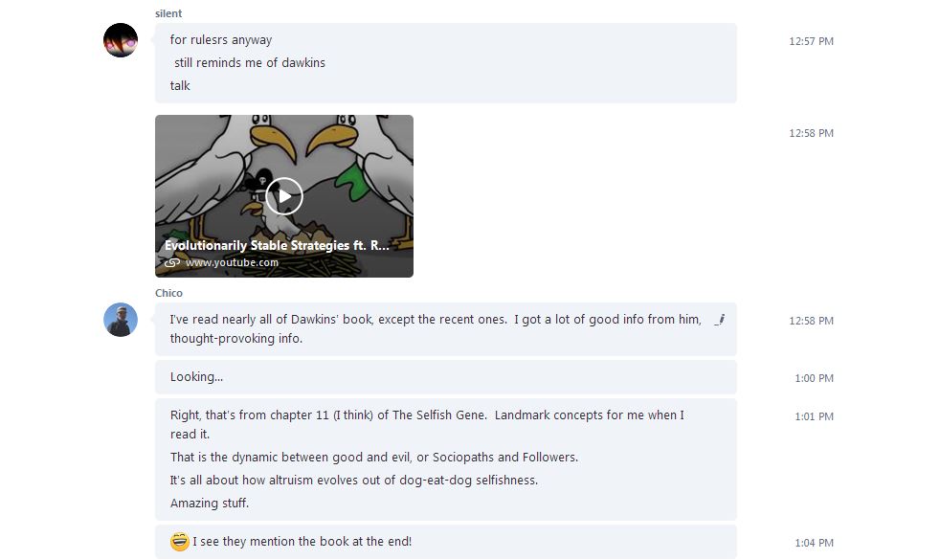
Task: Select the Looking... message bubble
Action: point(445,377)
